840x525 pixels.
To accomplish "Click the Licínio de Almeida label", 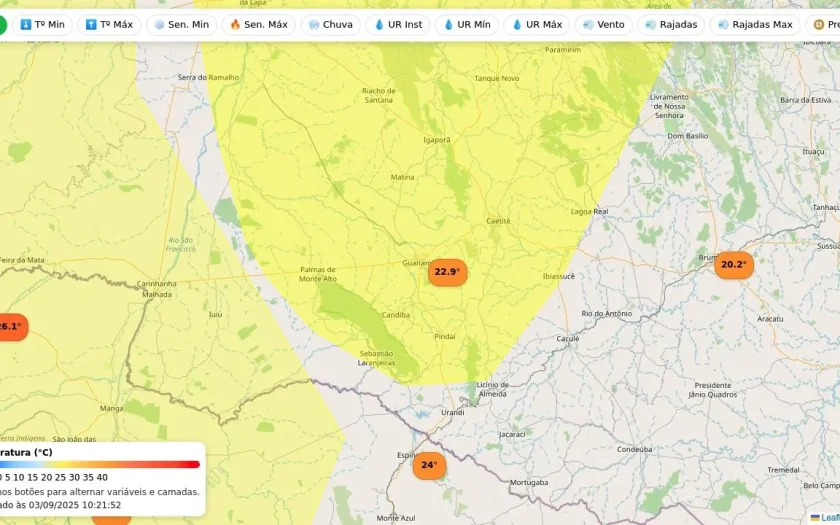I will pyautogui.click(x=492, y=389).
